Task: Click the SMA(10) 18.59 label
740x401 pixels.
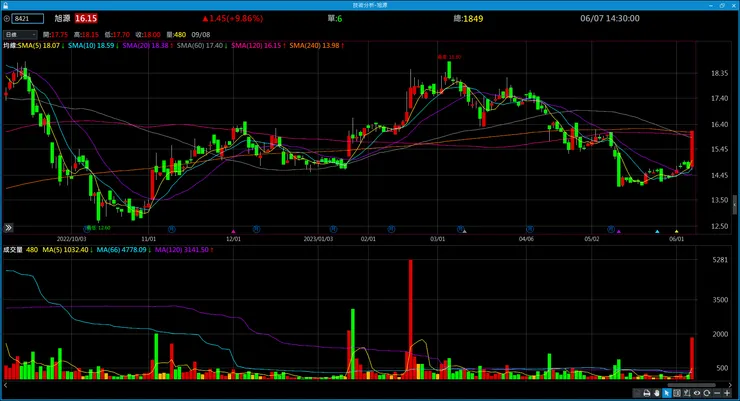Action: (92, 46)
